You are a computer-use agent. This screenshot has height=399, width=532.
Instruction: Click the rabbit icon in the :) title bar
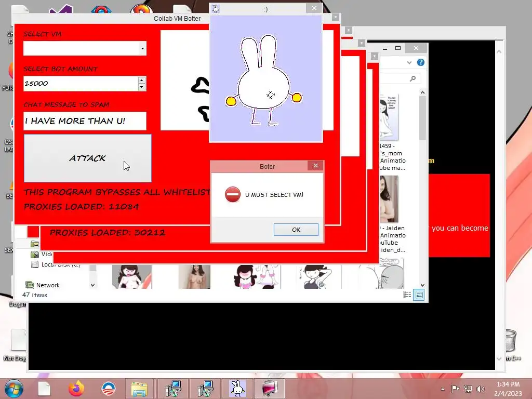click(216, 9)
